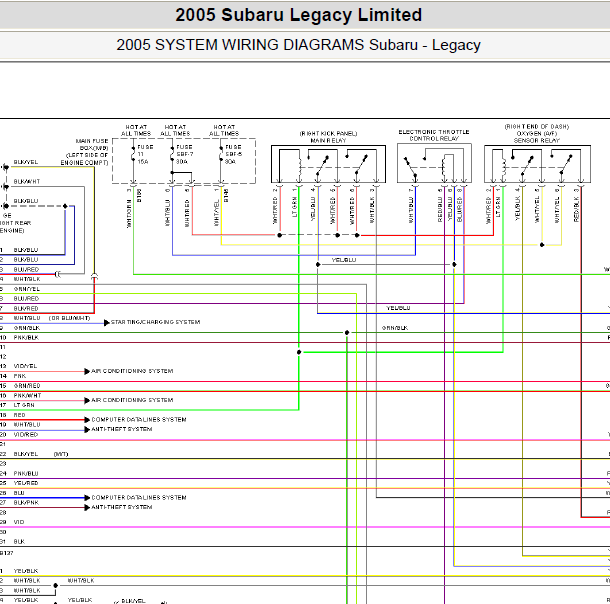Click 'COMPUTER DATA LINES SYSTEM' beside BLU wire
This screenshot has width=610, height=604.
(x=138, y=498)
